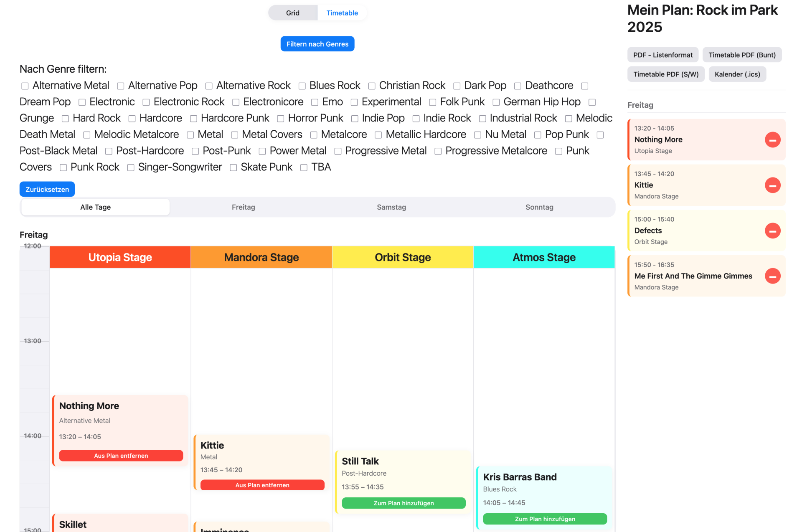Remove "Defects" with the red minus icon
802x532 pixels.
[x=773, y=231]
